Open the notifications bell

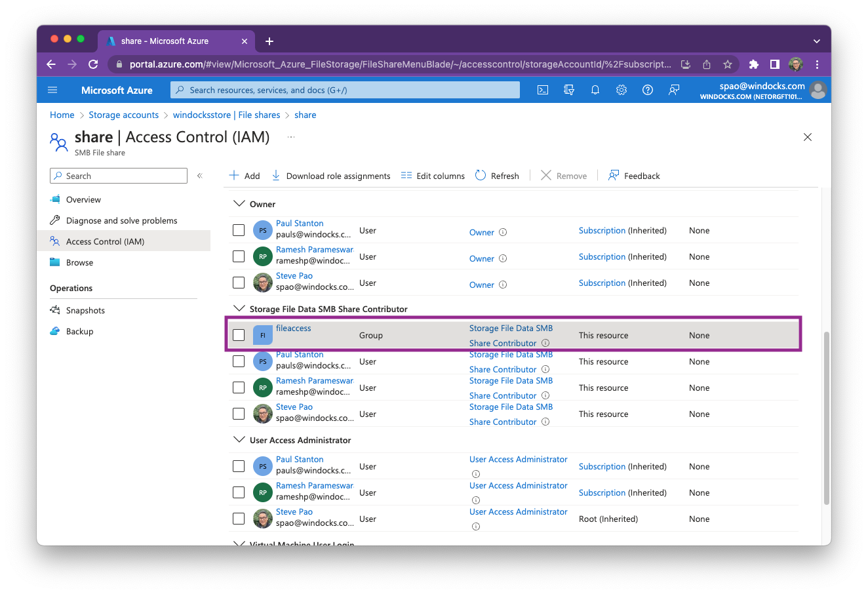(x=595, y=90)
